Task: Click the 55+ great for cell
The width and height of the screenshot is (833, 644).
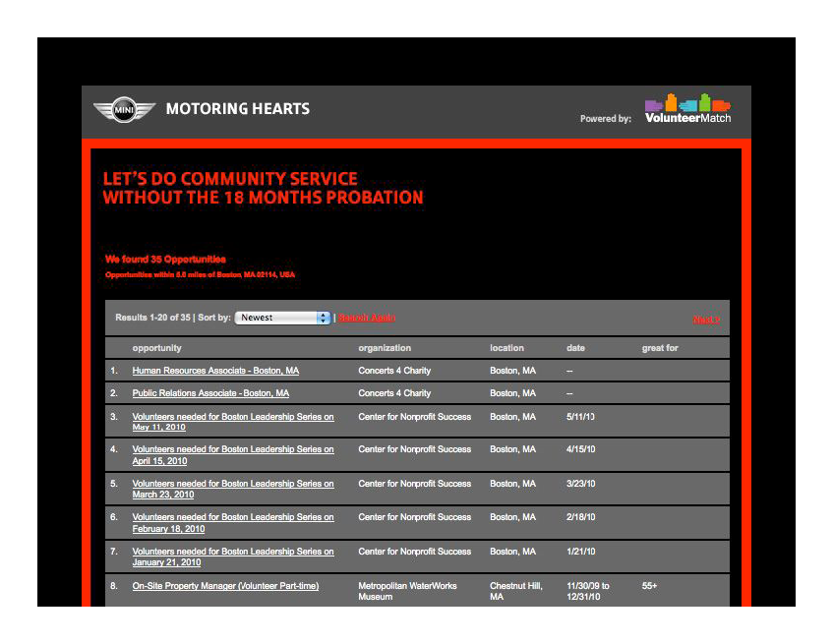Action: tap(649, 586)
